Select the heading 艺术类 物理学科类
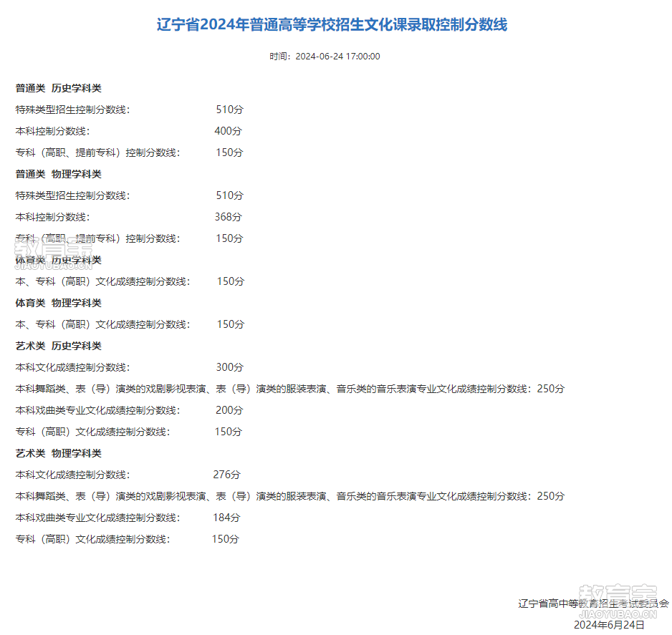Image resolution: width=672 pixels, height=635 pixels. [58, 453]
